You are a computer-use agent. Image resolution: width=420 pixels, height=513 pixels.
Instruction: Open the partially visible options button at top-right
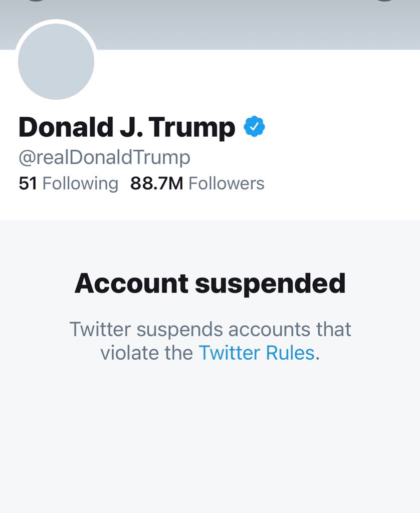tap(384, 1)
